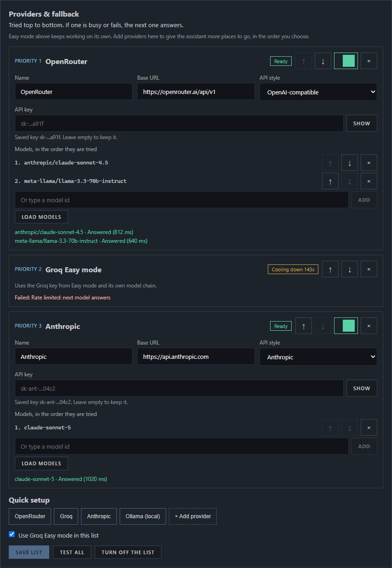Move OpenRouter provider down in priority

coord(323,61)
